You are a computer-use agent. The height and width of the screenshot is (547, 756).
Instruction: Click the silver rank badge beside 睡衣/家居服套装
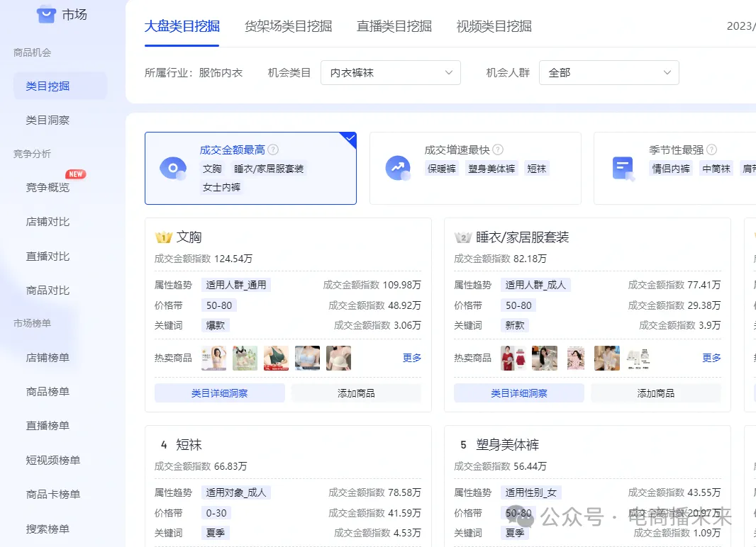click(x=463, y=237)
